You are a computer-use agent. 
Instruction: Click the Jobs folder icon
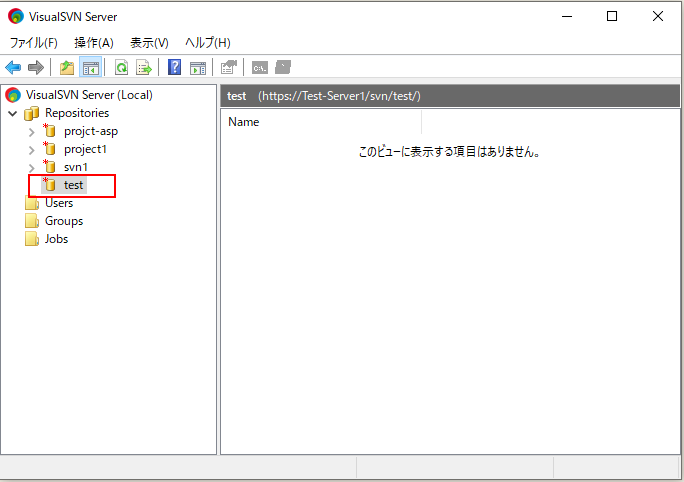pyautogui.click(x=32, y=239)
